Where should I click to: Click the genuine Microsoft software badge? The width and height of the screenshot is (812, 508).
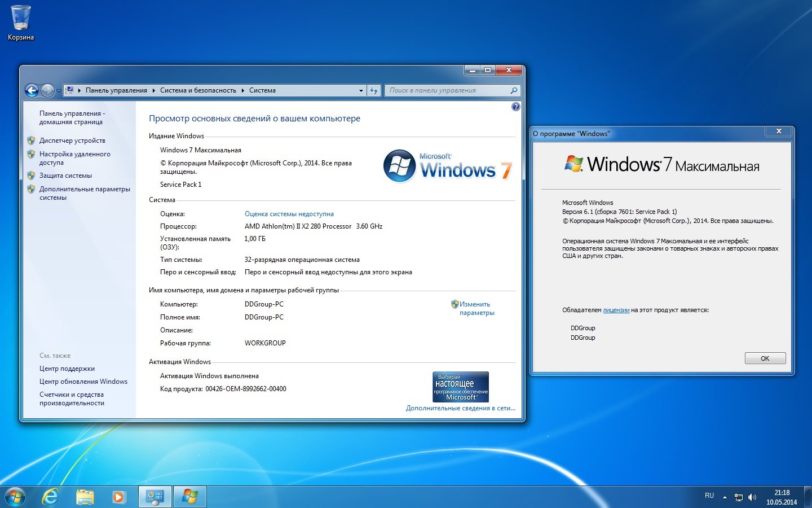461,387
